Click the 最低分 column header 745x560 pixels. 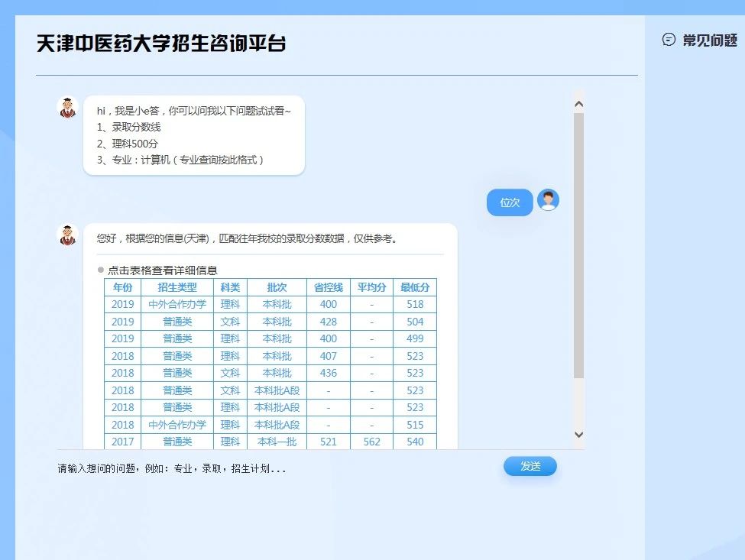415,287
